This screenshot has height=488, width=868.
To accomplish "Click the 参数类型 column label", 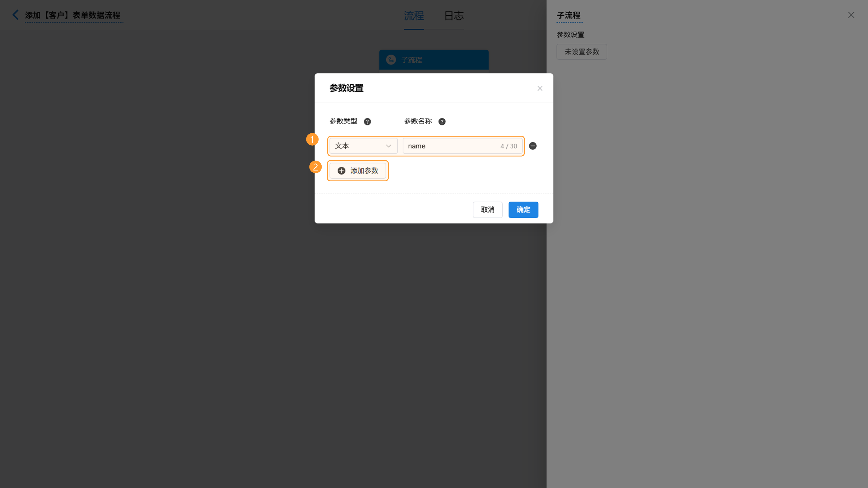I will [x=343, y=121].
